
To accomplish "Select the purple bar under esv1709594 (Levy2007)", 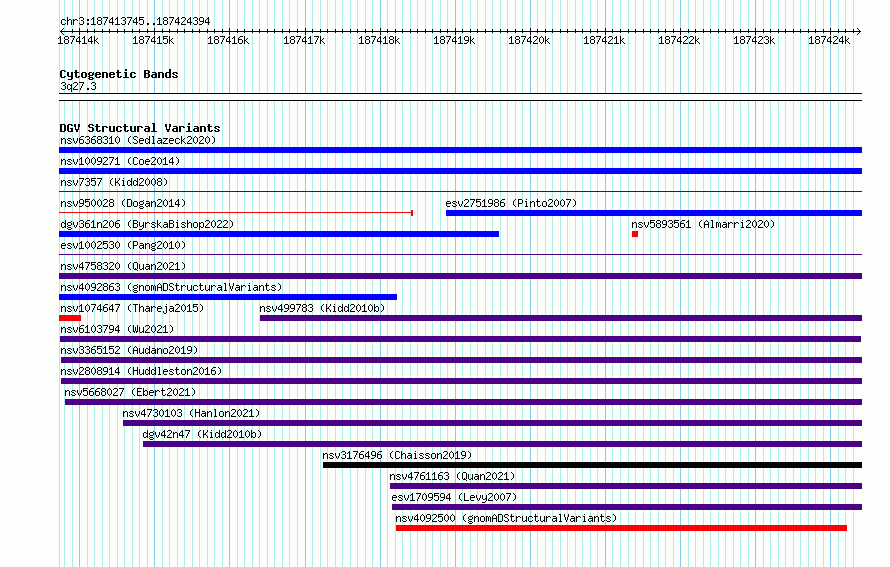I will [627, 507].
